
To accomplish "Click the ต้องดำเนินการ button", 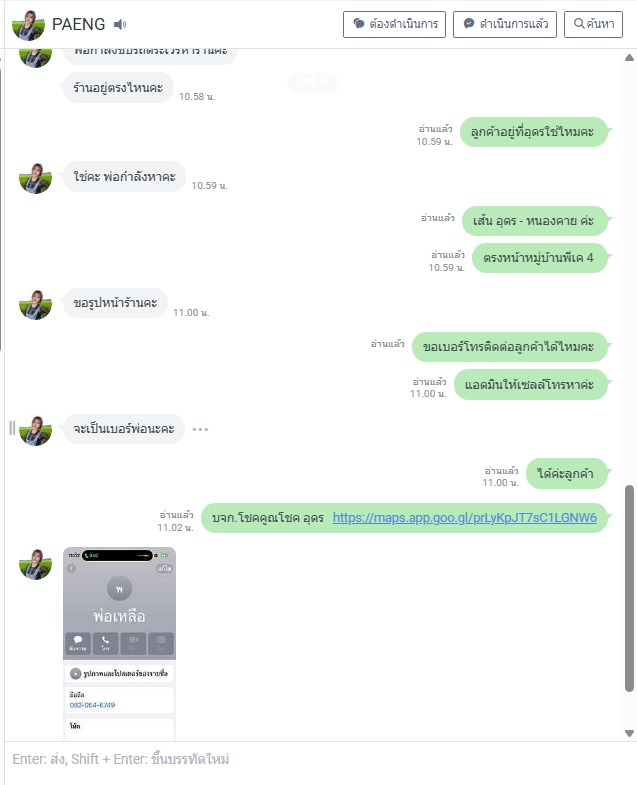I will [394, 24].
